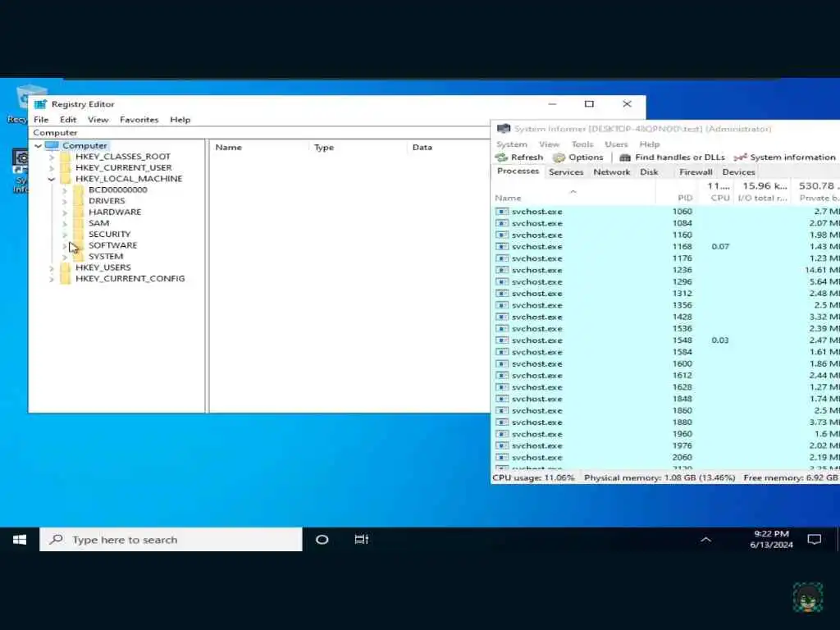The width and height of the screenshot is (840, 630).
Task: Select the SECURITY registry key
Action: point(109,234)
